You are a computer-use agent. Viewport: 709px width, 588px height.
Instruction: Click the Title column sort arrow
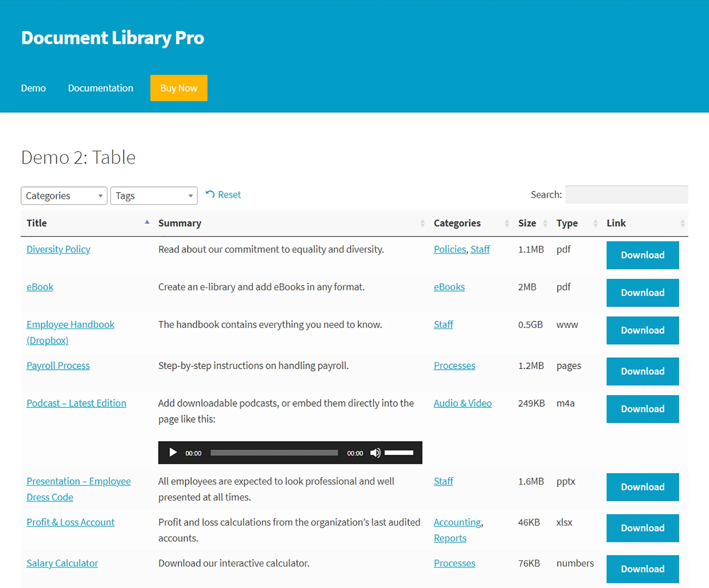click(x=146, y=222)
